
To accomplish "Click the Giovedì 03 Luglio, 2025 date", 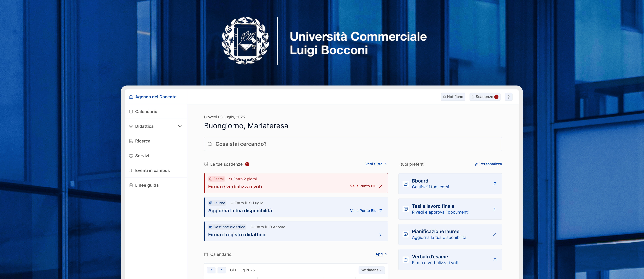I will pyautogui.click(x=224, y=117).
